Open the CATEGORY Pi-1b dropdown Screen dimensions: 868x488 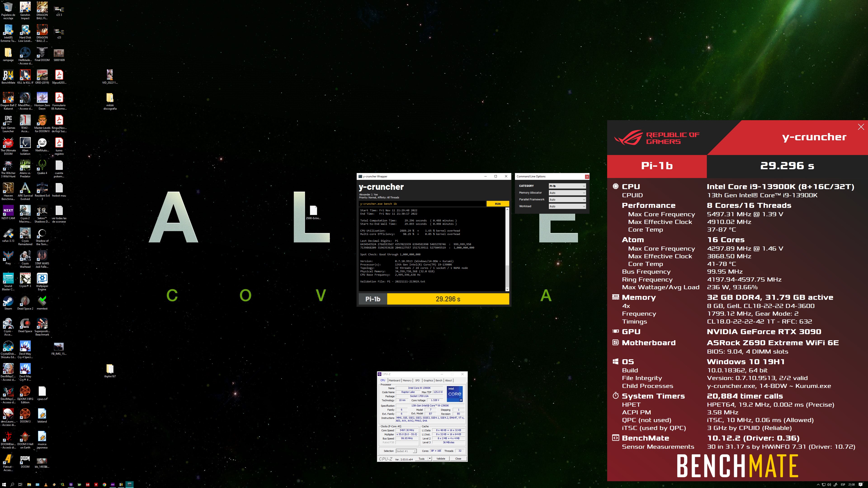567,186
